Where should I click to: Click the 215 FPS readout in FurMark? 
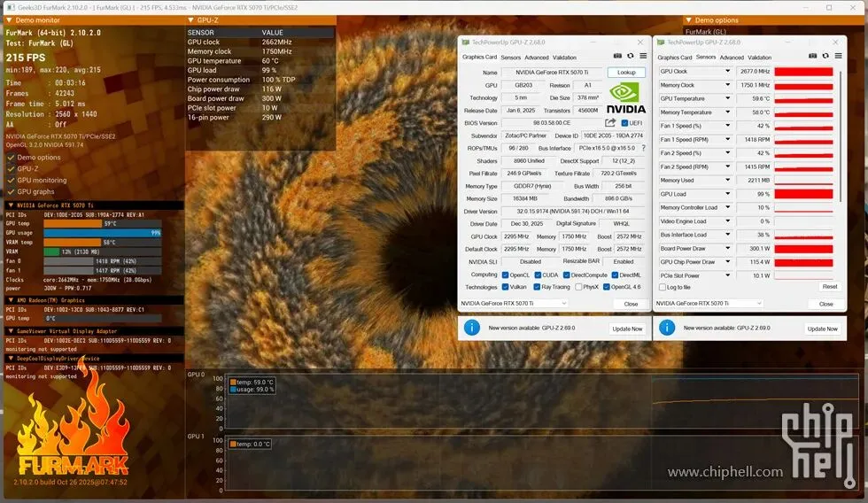[x=26, y=58]
